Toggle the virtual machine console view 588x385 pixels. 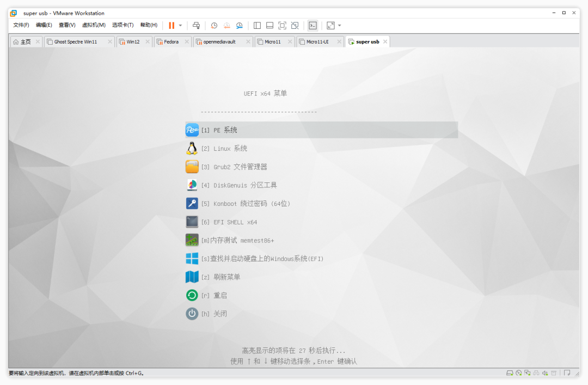(x=313, y=25)
